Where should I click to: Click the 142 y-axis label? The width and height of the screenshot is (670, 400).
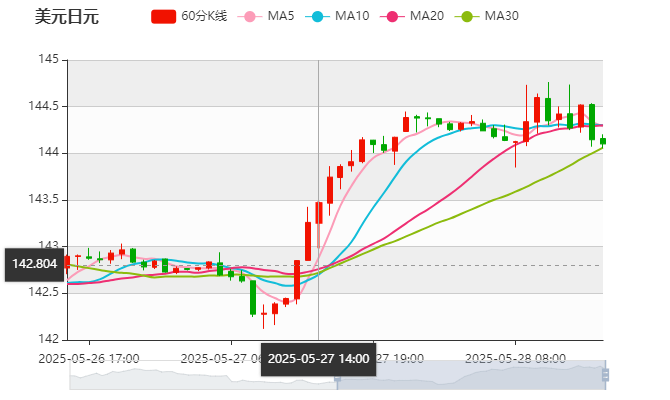pos(48,339)
